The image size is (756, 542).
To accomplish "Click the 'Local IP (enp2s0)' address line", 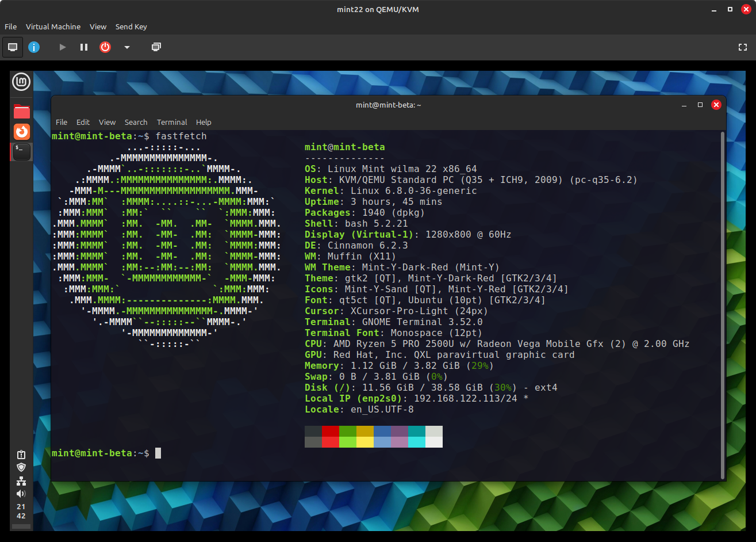I will pos(417,399).
